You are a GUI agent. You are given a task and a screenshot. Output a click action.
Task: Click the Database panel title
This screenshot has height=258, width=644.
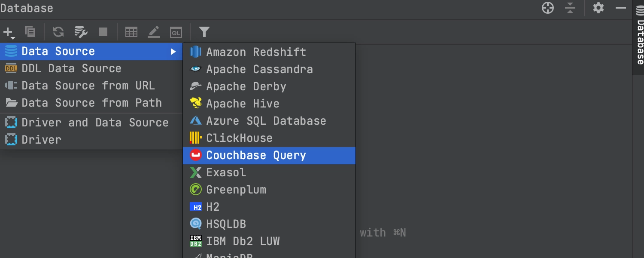(x=27, y=8)
